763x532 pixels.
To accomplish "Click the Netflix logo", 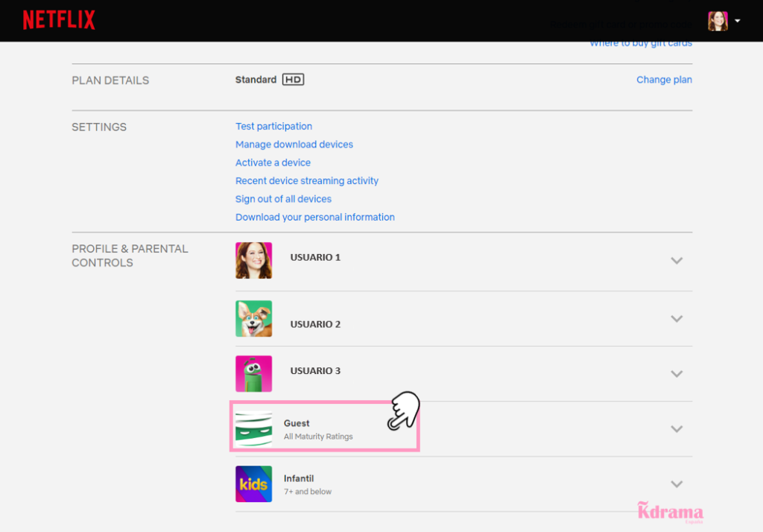I will pos(59,20).
